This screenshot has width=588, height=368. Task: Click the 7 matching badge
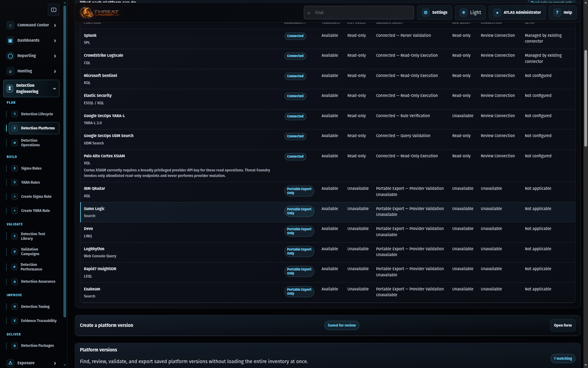click(x=563, y=358)
